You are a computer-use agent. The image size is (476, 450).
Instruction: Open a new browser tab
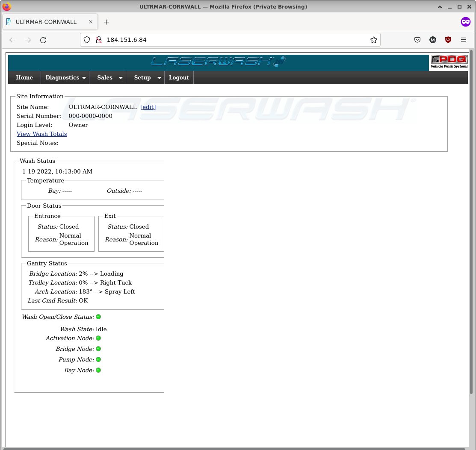106,22
